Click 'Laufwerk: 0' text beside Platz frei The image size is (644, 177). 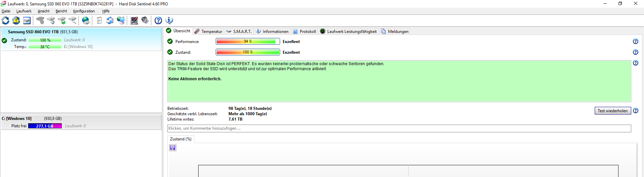[x=75, y=126]
